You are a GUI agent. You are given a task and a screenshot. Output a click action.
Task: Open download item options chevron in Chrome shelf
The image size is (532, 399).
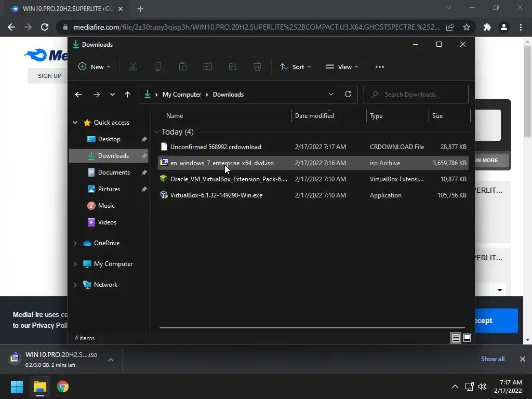point(111,360)
